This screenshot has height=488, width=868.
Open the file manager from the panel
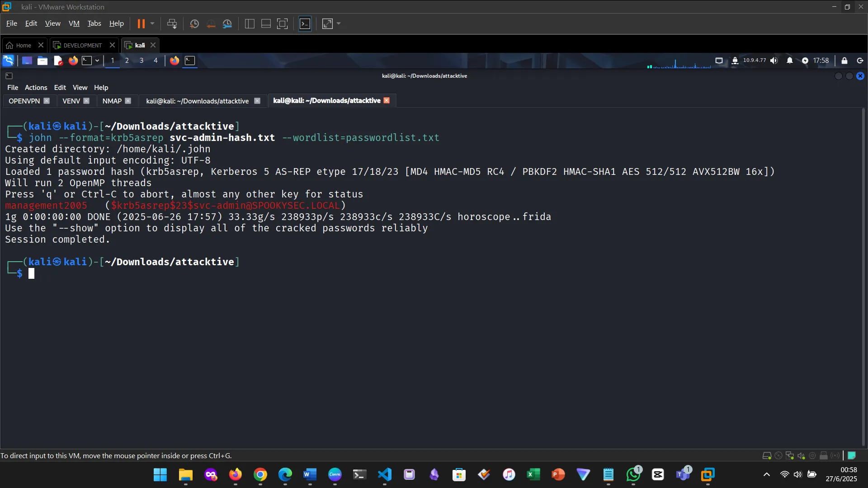[x=42, y=61]
